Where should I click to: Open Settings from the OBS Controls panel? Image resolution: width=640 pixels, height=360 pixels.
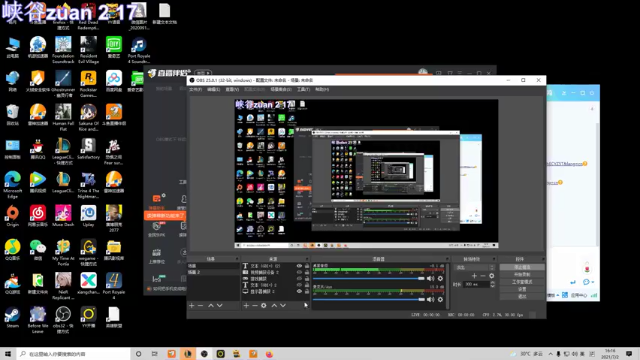pyautogui.click(x=522, y=289)
